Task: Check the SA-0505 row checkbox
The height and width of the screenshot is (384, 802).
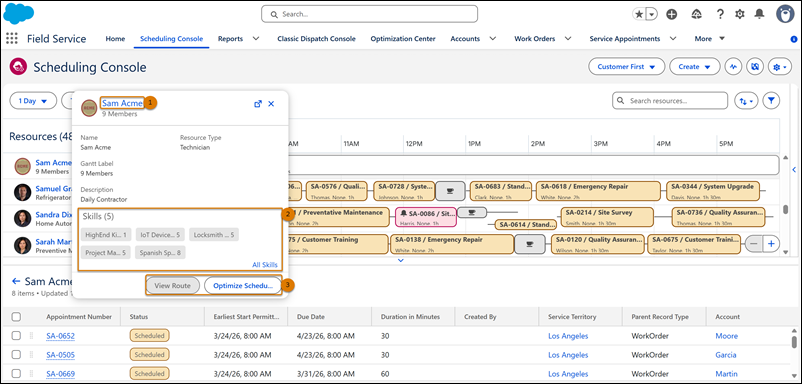Action: (x=16, y=355)
